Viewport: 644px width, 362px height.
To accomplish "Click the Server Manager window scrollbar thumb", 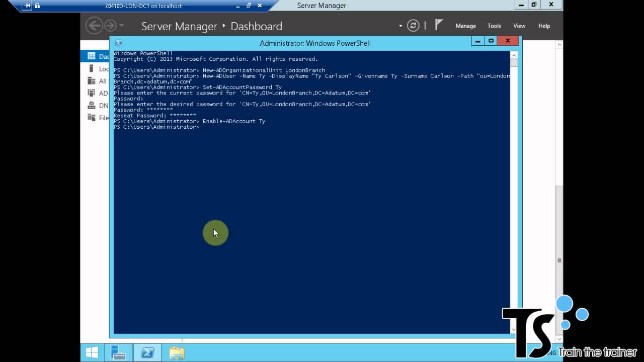I will coord(559,260).
